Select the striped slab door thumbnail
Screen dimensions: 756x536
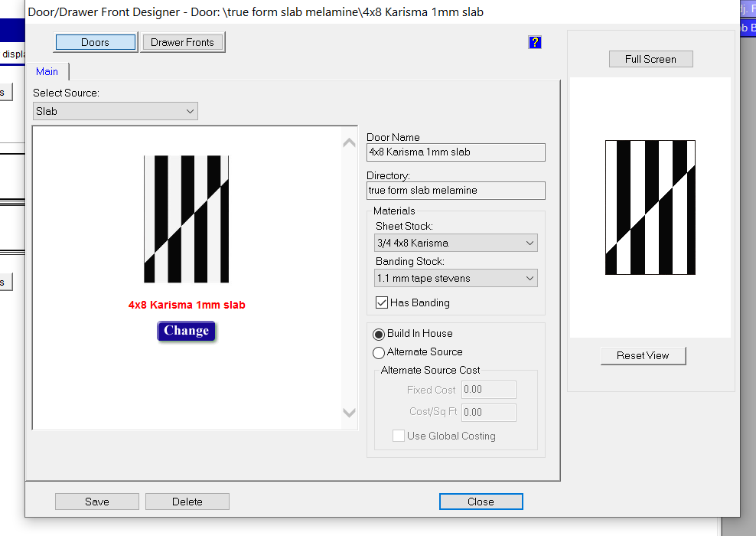[x=186, y=219]
